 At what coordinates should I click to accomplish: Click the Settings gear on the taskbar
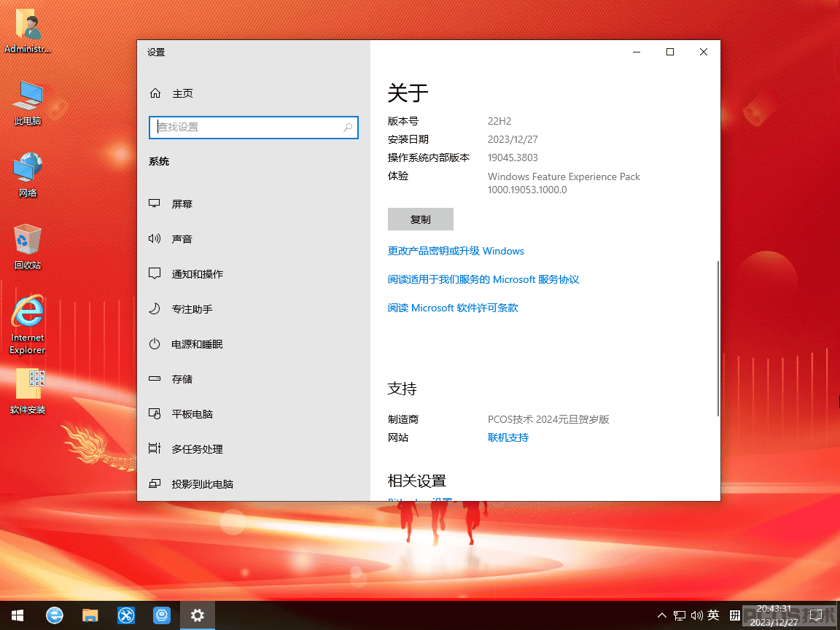point(197,615)
